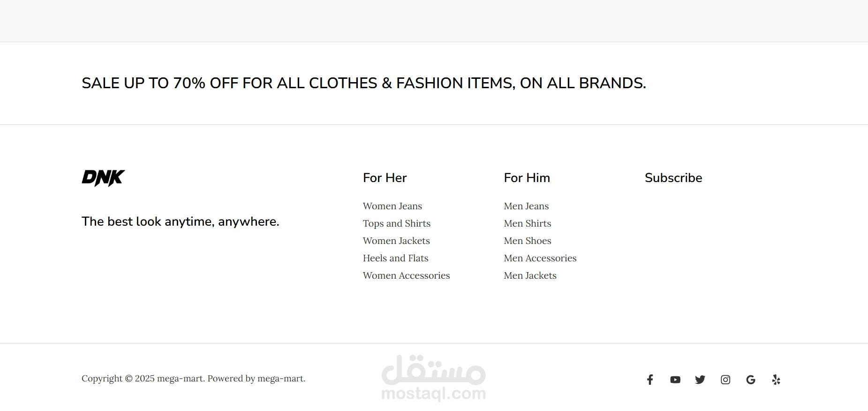Open the Women Jackets link
The image size is (868, 411).
click(396, 241)
